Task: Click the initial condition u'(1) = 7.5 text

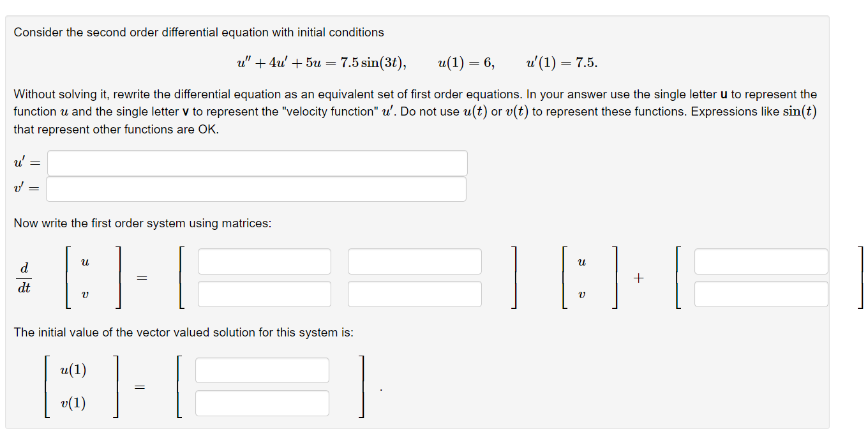Action: coord(561,62)
